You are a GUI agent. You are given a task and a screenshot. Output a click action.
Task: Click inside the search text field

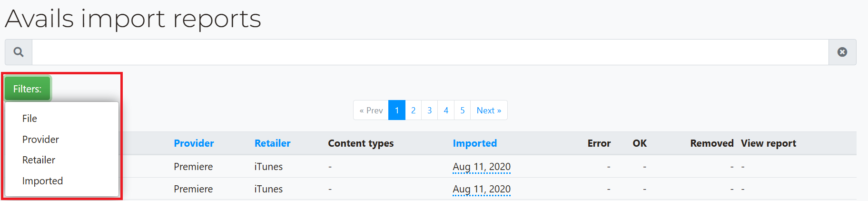(430, 52)
